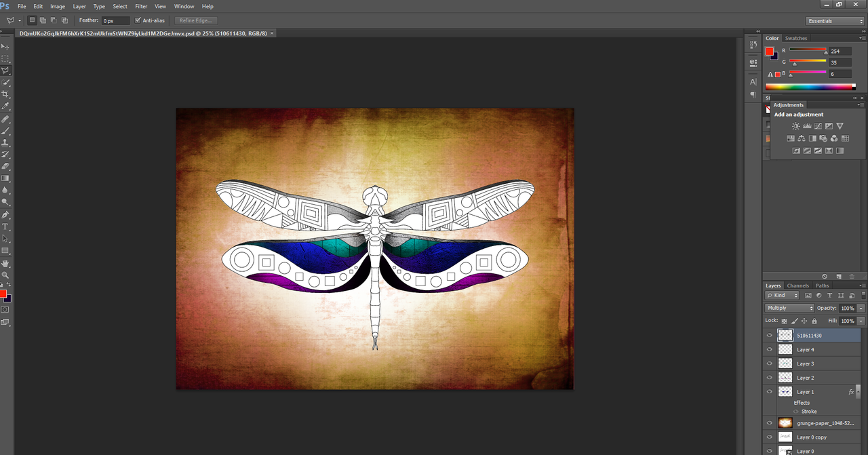Image resolution: width=868 pixels, height=455 pixels.
Task: Select the Move tool
Action: coord(5,46)
